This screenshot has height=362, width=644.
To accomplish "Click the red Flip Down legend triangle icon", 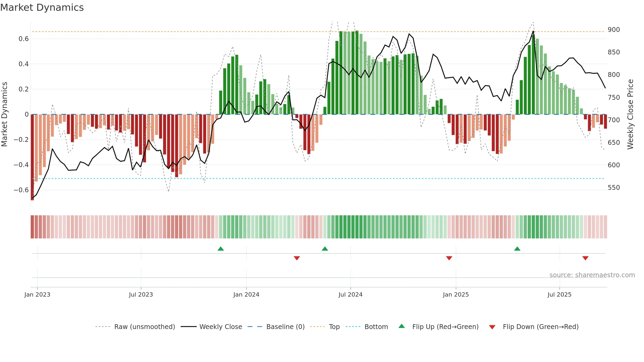I will 492,327.
